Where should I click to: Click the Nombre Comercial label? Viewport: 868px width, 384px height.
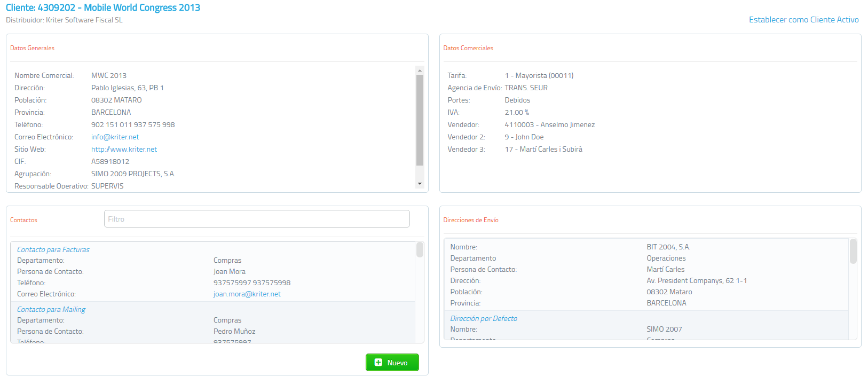point(44,76)
